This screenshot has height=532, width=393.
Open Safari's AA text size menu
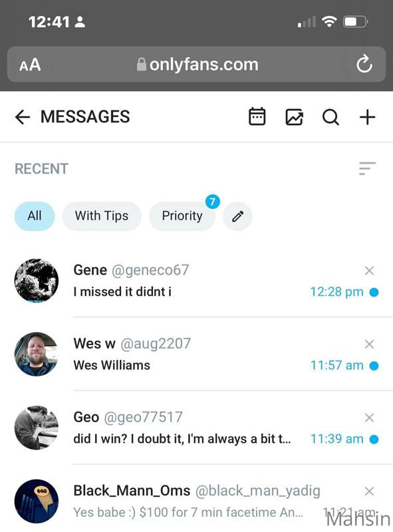click(30, 65)
